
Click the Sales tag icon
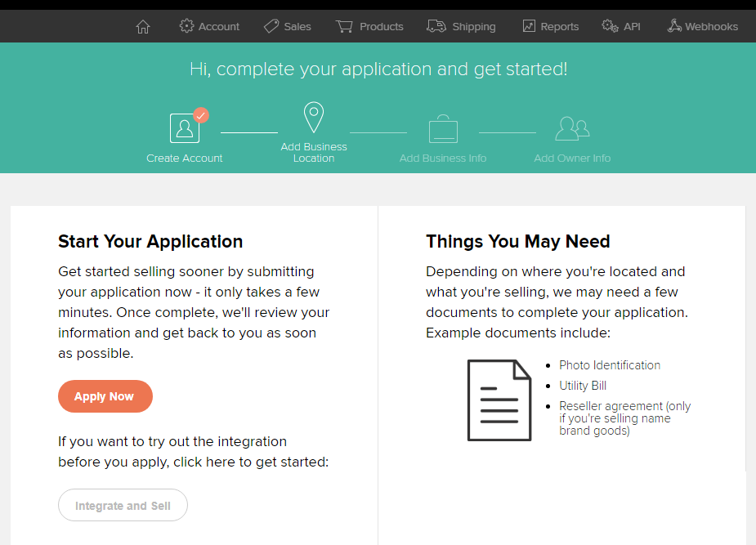tap(271, 26)
